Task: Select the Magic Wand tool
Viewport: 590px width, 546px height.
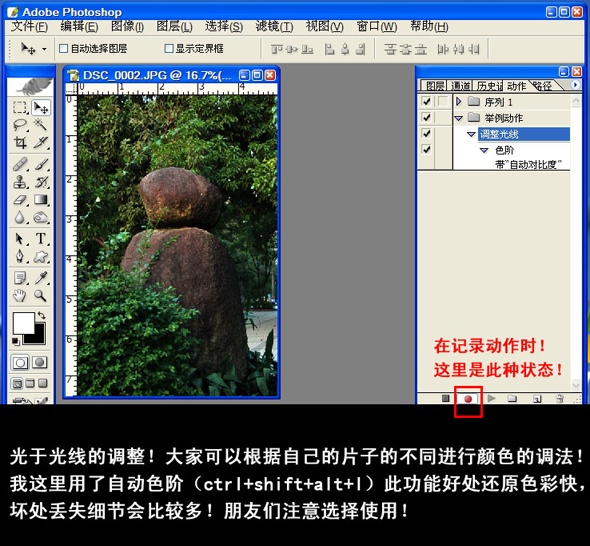Action: [41, 125]
